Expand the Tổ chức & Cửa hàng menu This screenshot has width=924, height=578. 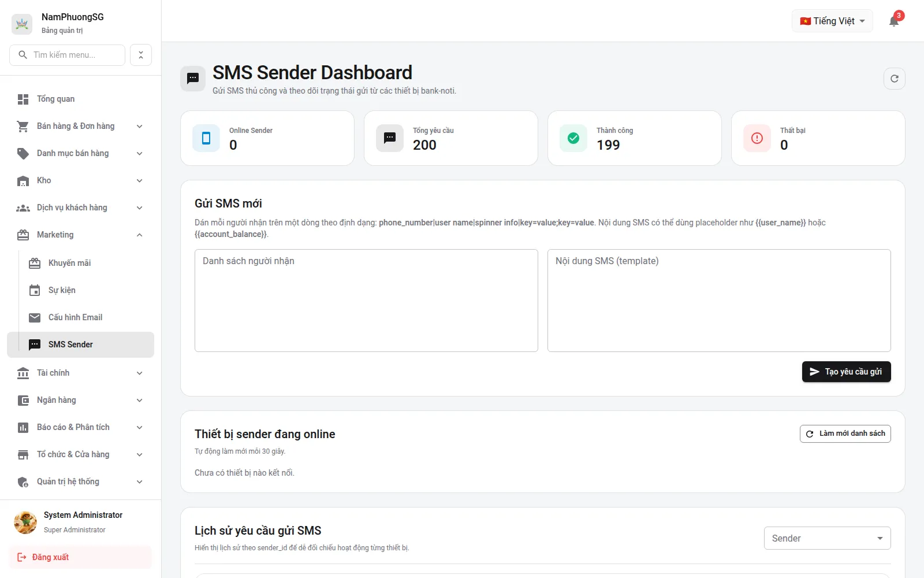point(80,454)
